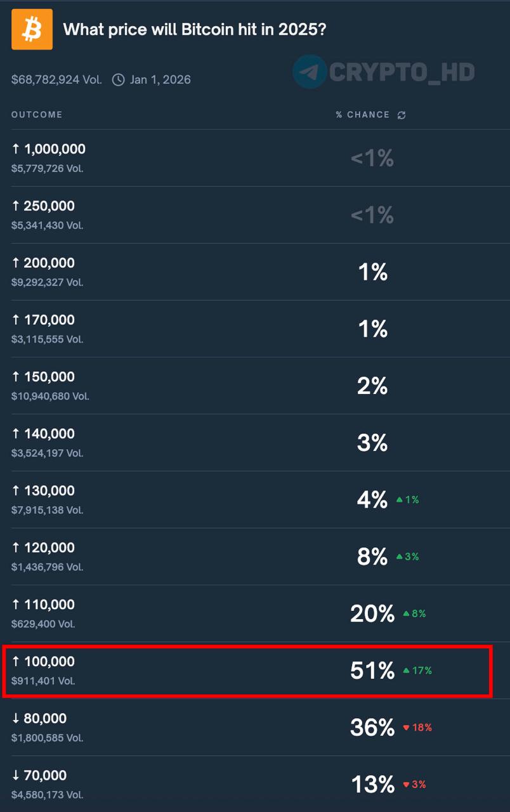Click the $68,782,924 Vol. total link
This screenshot has width=510, height=812.
click(56, 79)
